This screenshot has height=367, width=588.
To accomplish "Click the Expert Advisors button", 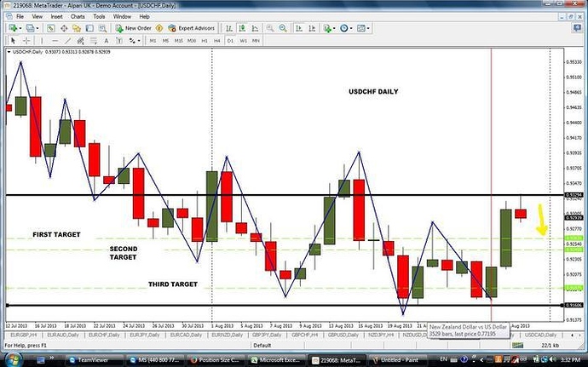I will [x=192, y=28].
